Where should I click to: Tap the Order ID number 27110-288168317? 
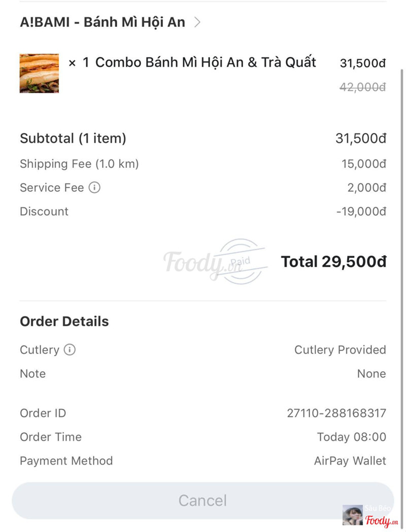[x=336, y=413]
